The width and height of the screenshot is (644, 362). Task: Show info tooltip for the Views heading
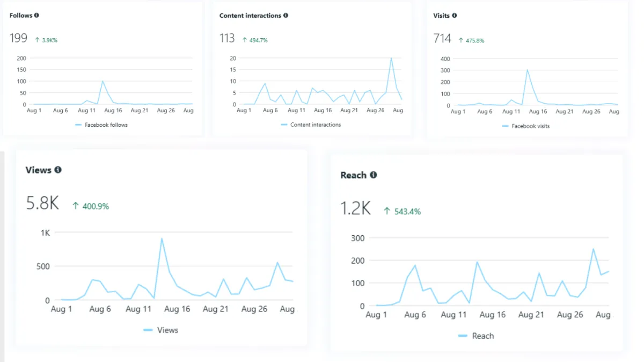click(58, 170)
